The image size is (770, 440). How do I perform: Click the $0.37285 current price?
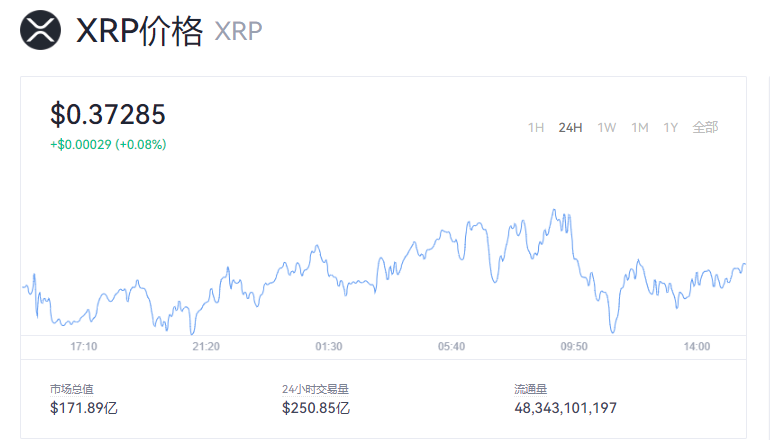pos(108,115)
